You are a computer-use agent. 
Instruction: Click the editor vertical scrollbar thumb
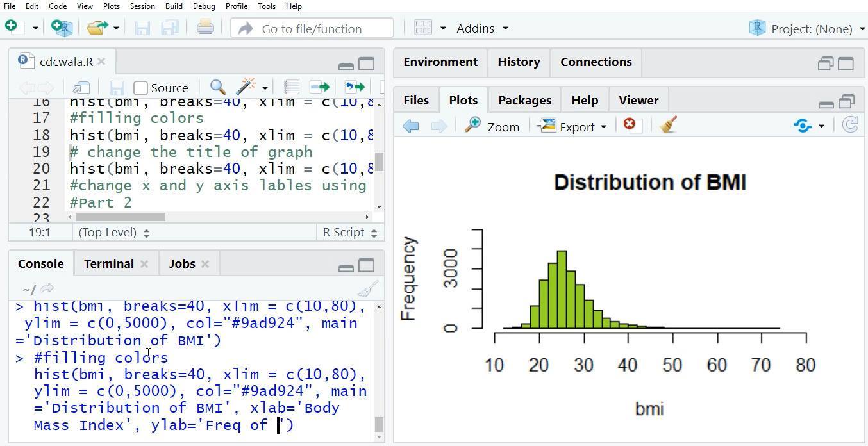[x=380, y=161]
